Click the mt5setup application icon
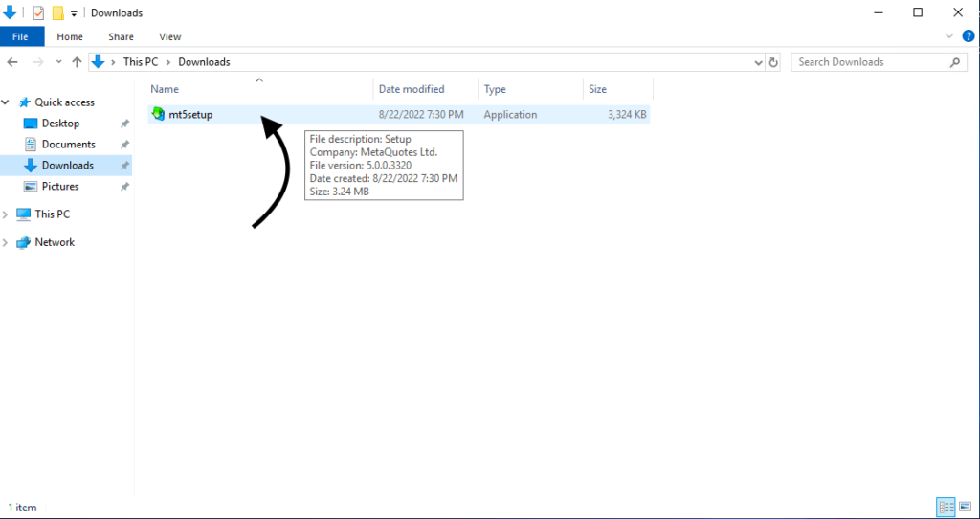 pos(158,115)
